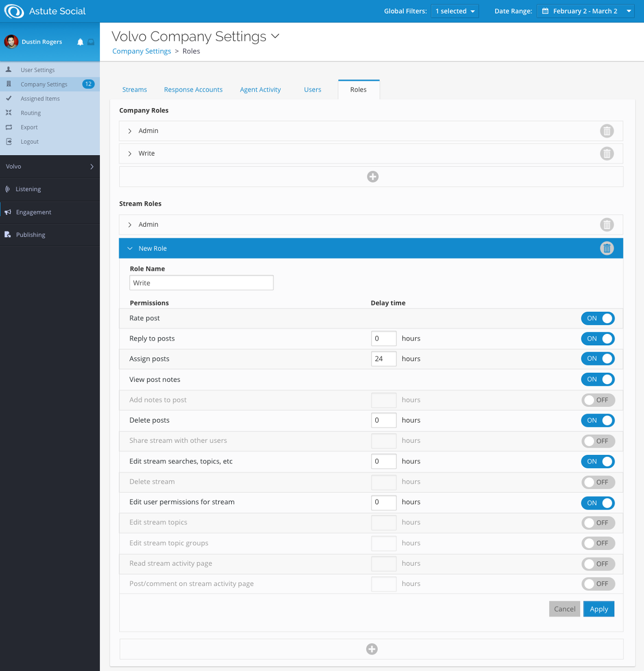Viewport: 644px width, 671px height.
Task: Click the Cancel button
Action: [x=565, y=609]
